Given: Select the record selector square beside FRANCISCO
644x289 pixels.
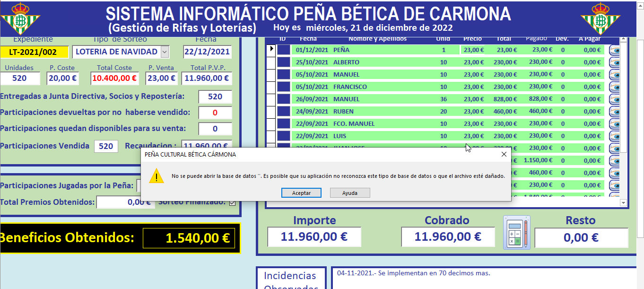Looking at the screenshot, I should (x=270, y=87).
